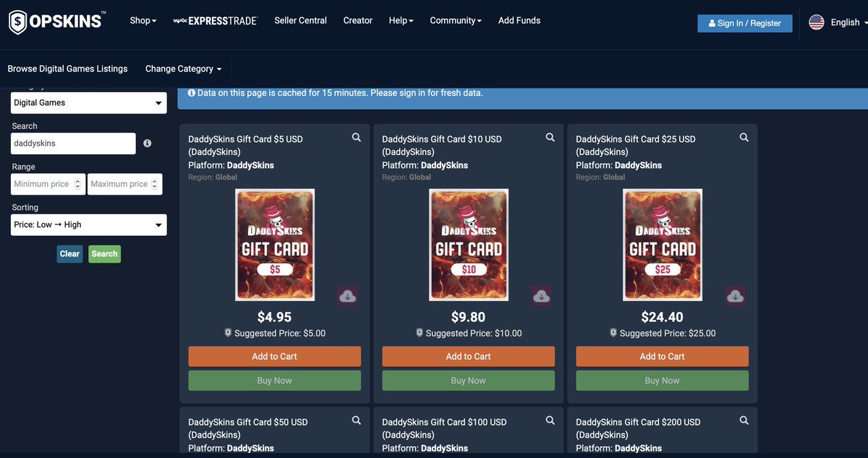Click shield icon next to Suggested Price $10.00
This screenshot has width=868, height=458.
tap(420, 333)
